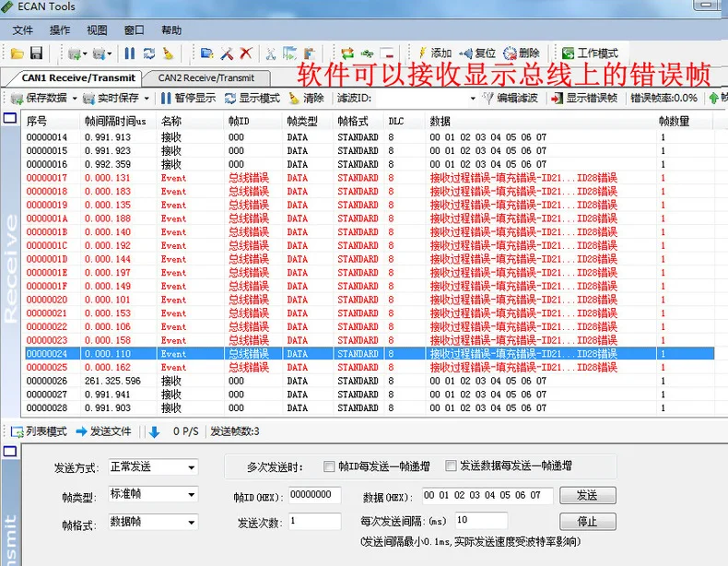Select received row 00000026
The image size is (728, 566).
pyautogui.click(x=370, y=381)
